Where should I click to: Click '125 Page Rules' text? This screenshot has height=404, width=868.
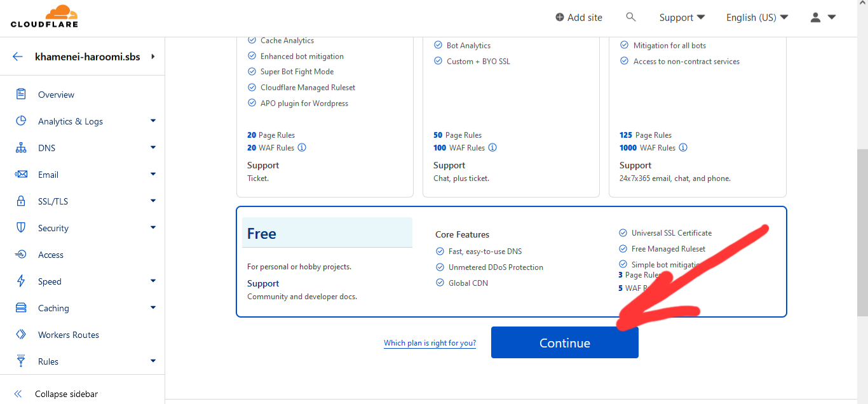646,135
